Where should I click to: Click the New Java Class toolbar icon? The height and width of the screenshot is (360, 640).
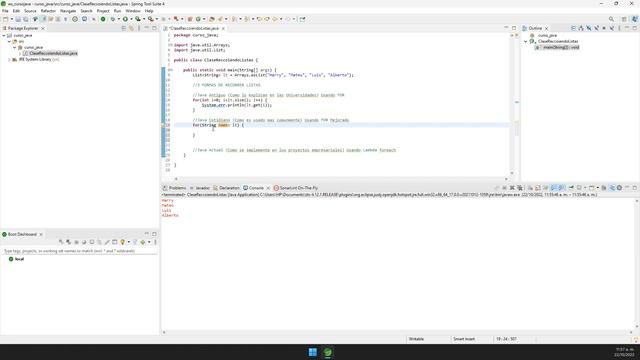[x=198, y=19]
